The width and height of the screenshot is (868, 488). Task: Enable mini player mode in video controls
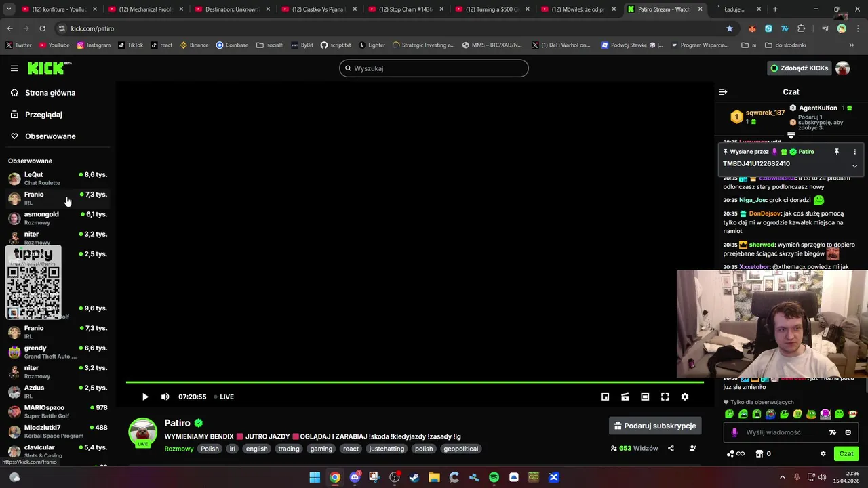click(x=606, y=396)
